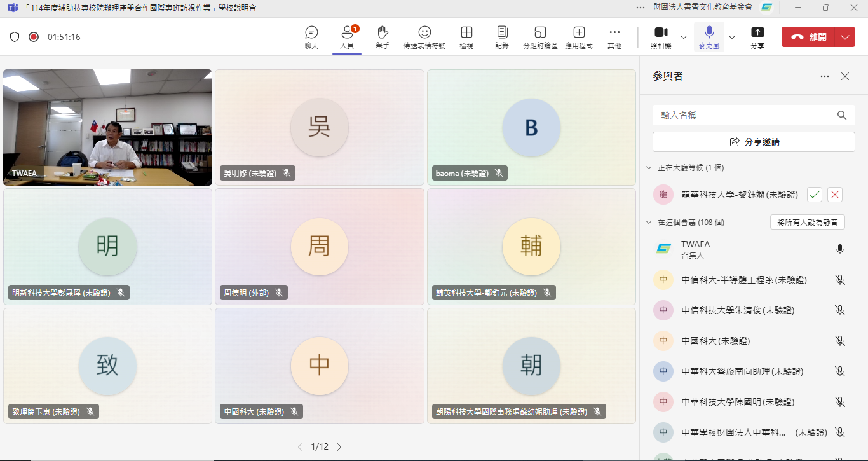Collapse the waiting in lobby (正在大廳等候) section
Screen dimensions: 868x461
(x=649, y=168)
